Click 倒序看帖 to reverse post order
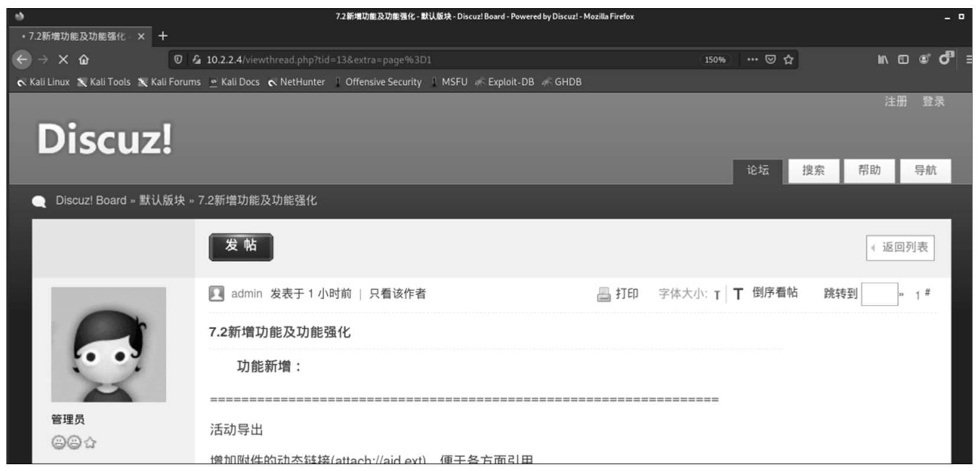Image resolution: width=980 pixels, height=471 pixels. pyautogui.click(x=775, y=293)
